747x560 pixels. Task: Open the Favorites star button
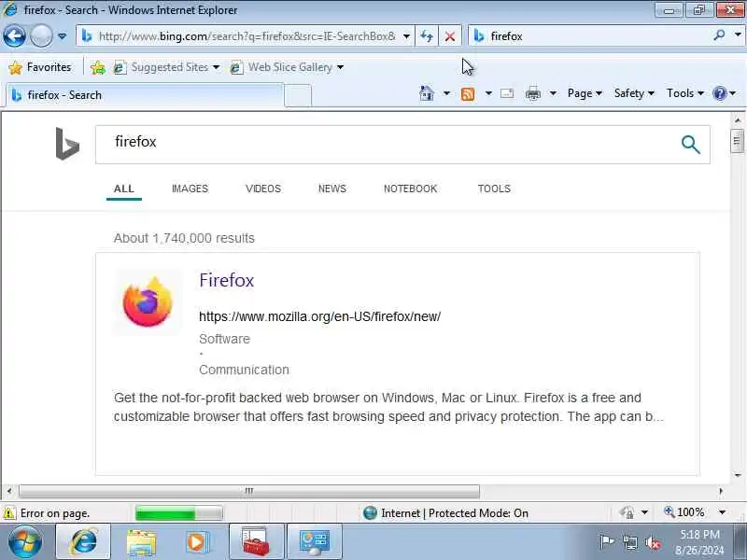click(x=40, y=67)
